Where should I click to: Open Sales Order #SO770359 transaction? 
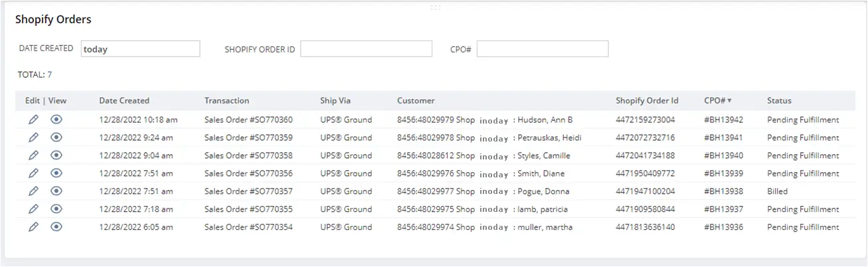pos(248,138)
